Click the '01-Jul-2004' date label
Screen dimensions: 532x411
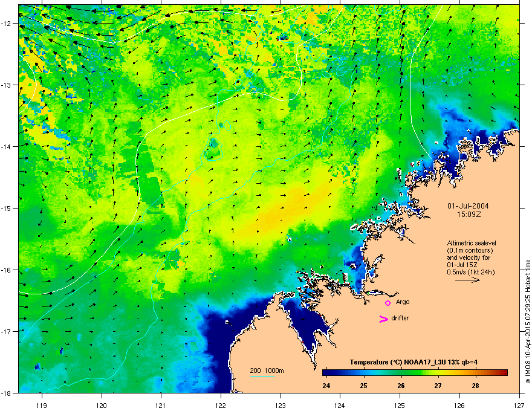pyautogui.click(x=468, y=206)
